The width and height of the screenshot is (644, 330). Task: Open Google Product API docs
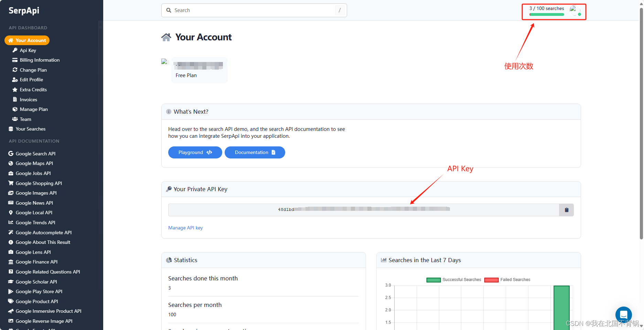(37, 301)
